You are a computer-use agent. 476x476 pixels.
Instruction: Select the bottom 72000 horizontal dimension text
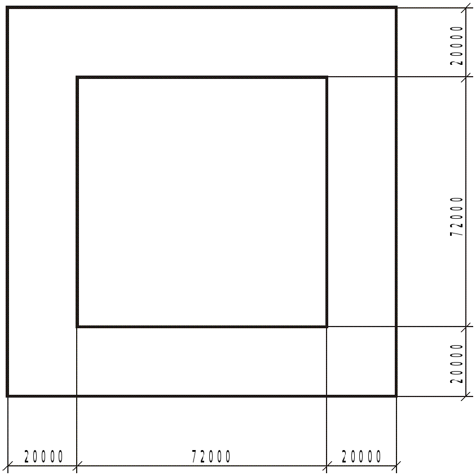211,456
